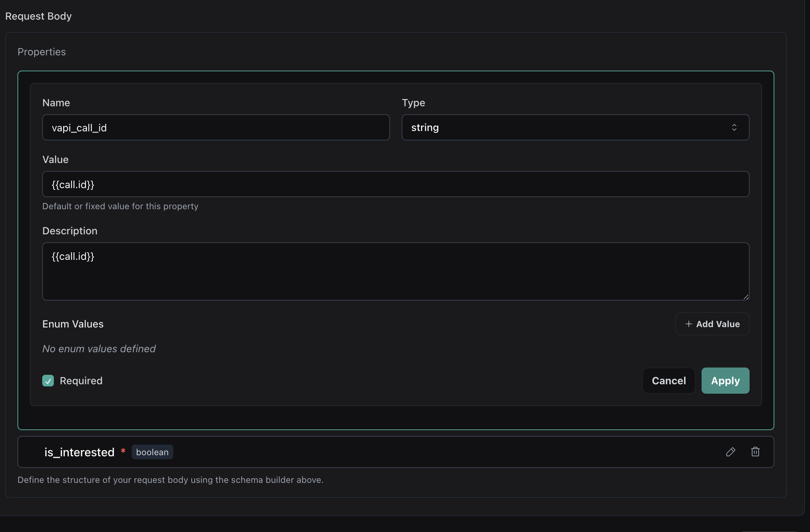
Task: Click the No enum values defined text
Action: click(x=99, y=349)
